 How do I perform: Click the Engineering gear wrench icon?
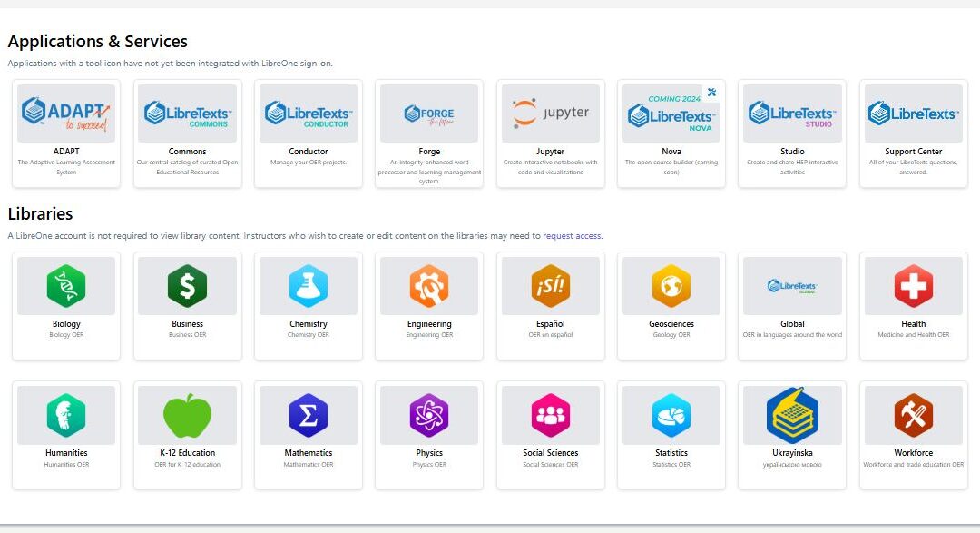pos(428,286)
